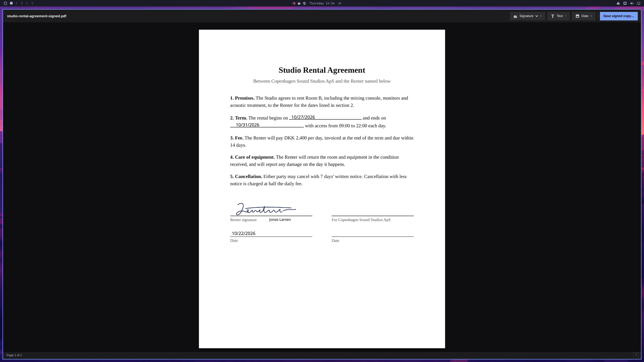Click the Save signed copy button
This screenshot has height=362, width=644.
click(x=619, y=16)
